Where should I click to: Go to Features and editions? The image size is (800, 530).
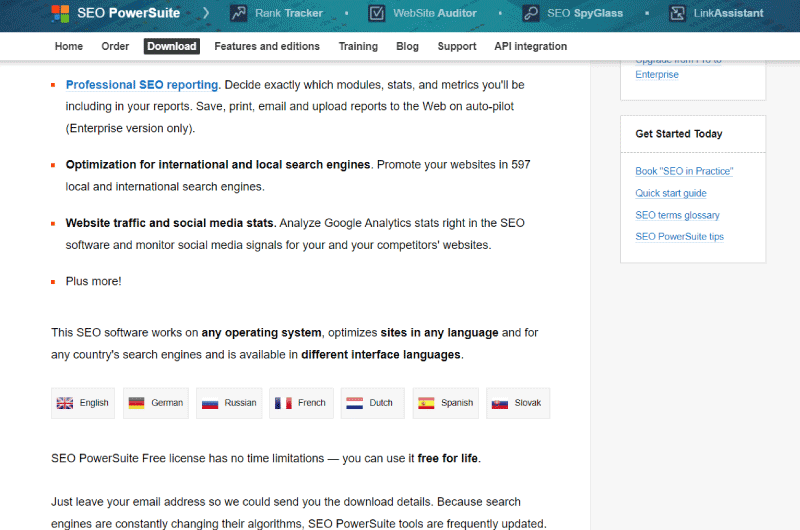tap(267, 46)
